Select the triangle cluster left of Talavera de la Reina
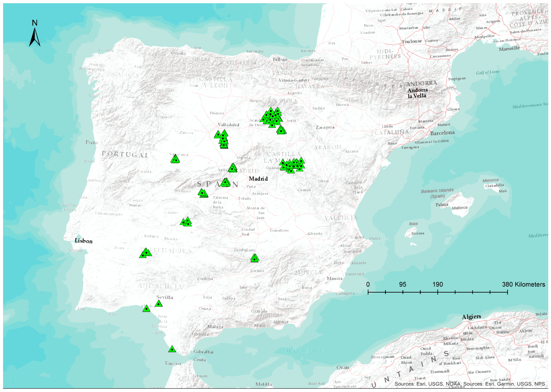The image size is (551, 392). click(203, 193)
